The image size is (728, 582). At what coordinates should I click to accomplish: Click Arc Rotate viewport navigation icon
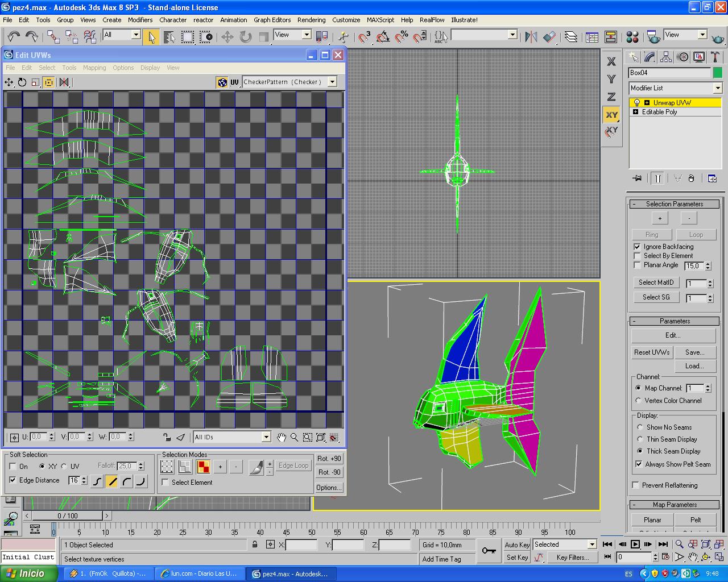(705, 557)
